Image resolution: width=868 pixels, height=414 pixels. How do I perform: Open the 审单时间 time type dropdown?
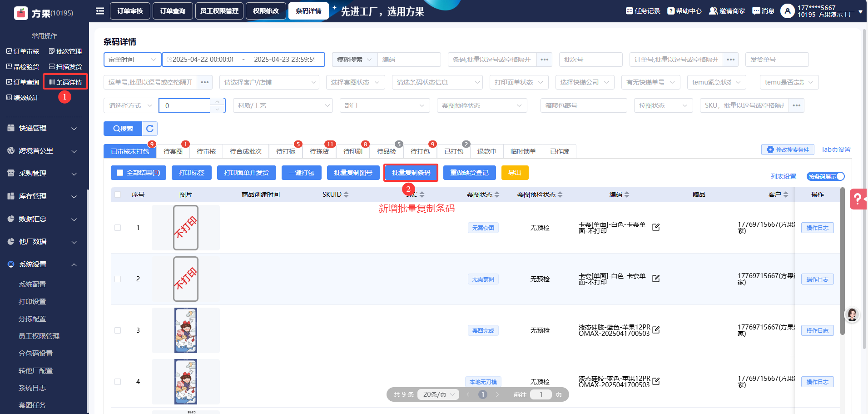(x=132, y=60)
